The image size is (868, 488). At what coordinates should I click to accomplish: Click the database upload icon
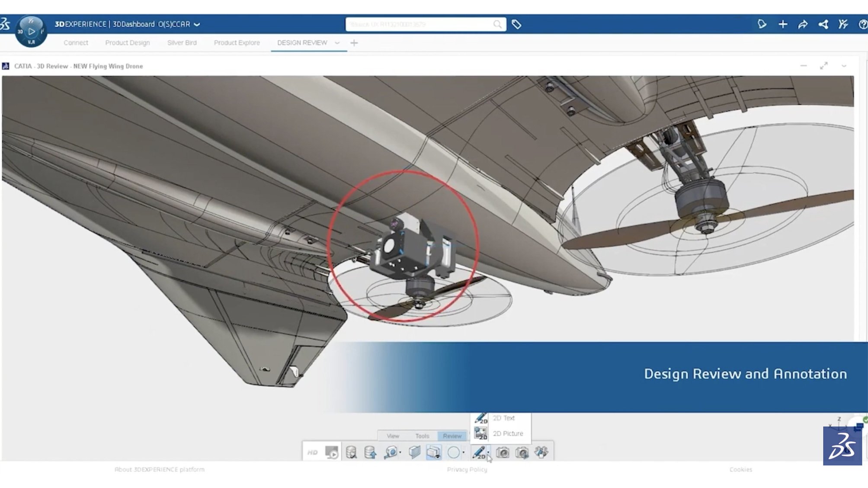coord(370,453)
